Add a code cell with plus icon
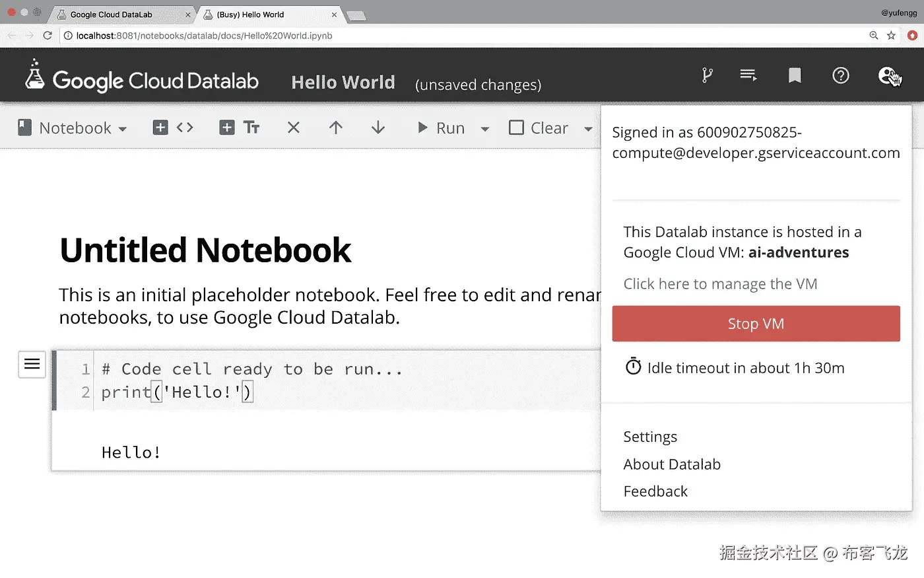This screenshot has height=578, width=924. 160,127
